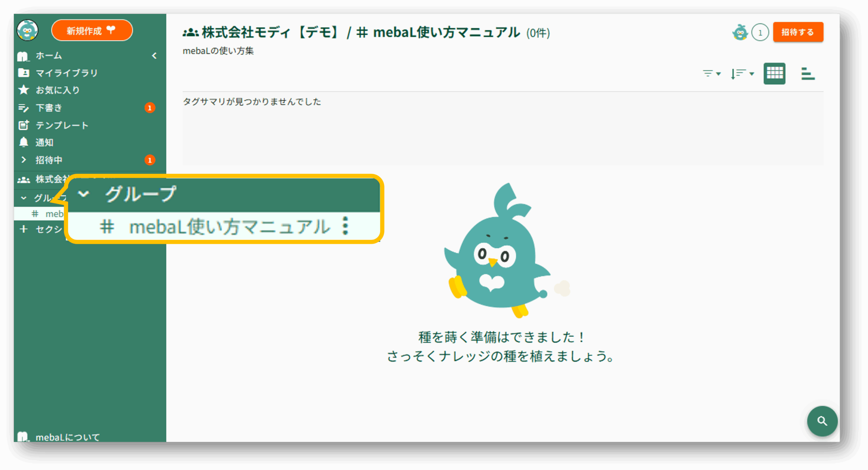Click the 招待中 badge showing 1

[x=150, y=160]
